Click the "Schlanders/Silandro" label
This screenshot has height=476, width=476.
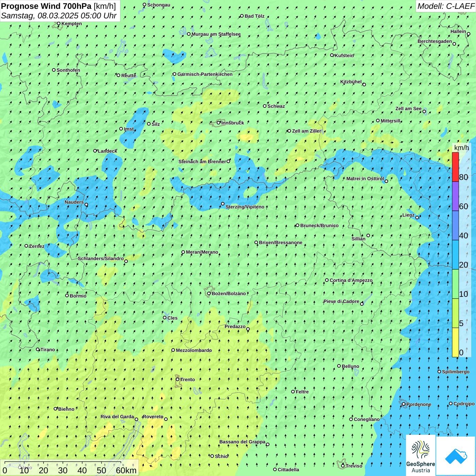click(x=101, y=258)
